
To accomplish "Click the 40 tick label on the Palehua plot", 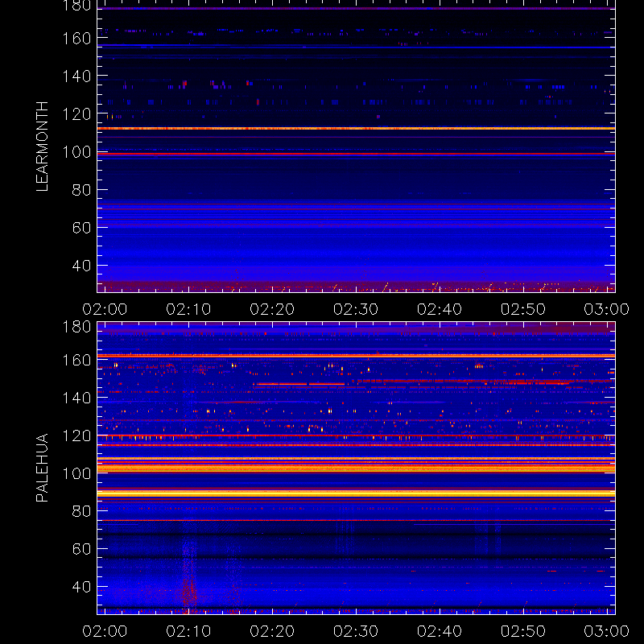I will click(81, 587).
